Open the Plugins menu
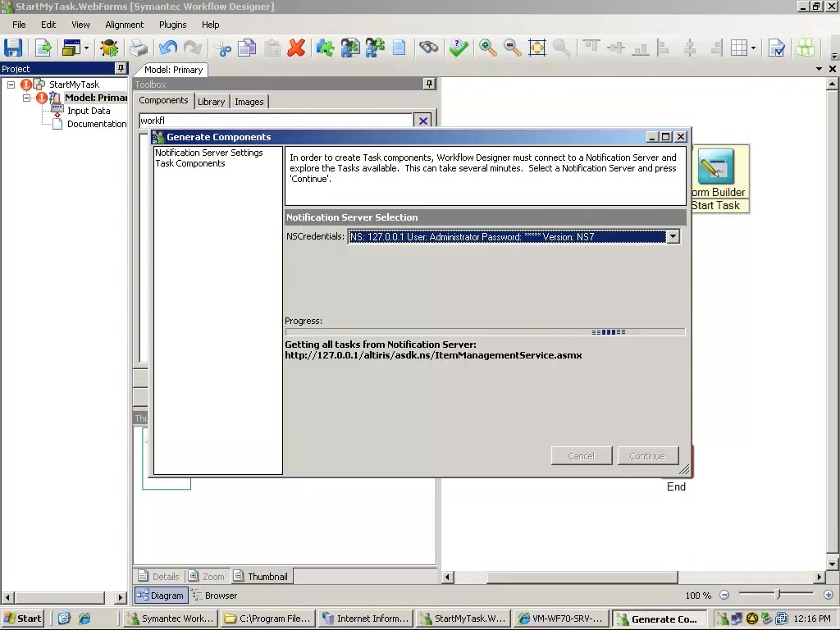Viewport: 840px width, 630px height. pyautogui.click(x=172, y=25)
